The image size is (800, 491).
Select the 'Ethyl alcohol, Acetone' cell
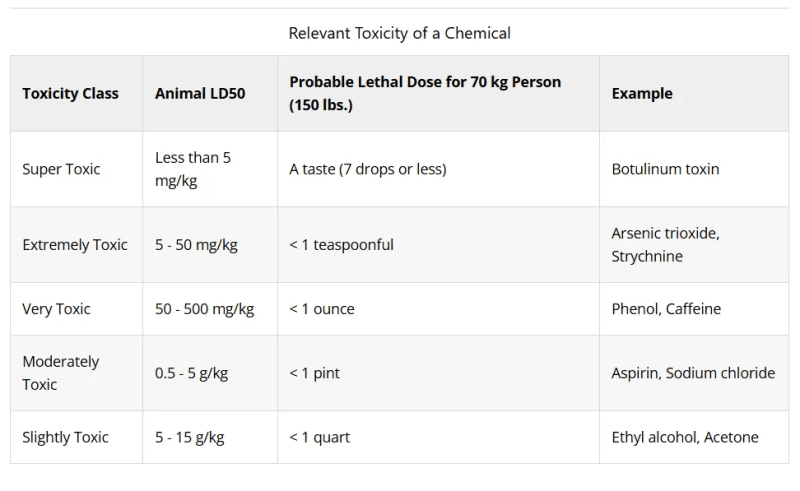coord(685,437)
